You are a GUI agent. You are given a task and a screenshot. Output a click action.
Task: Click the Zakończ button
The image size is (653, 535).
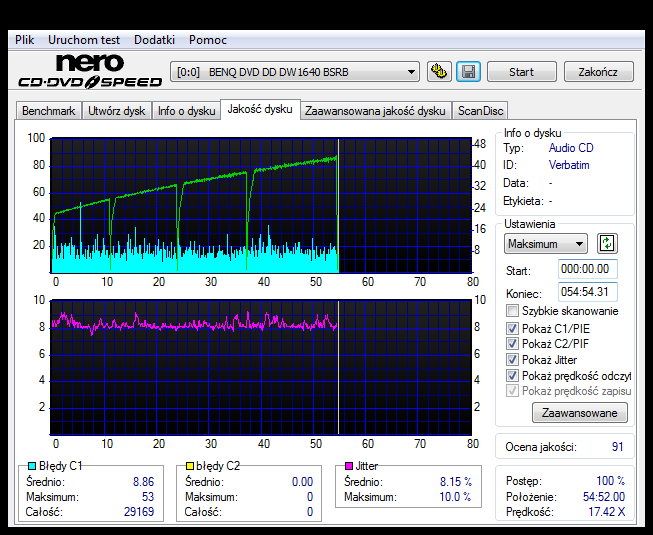point(598,72)
